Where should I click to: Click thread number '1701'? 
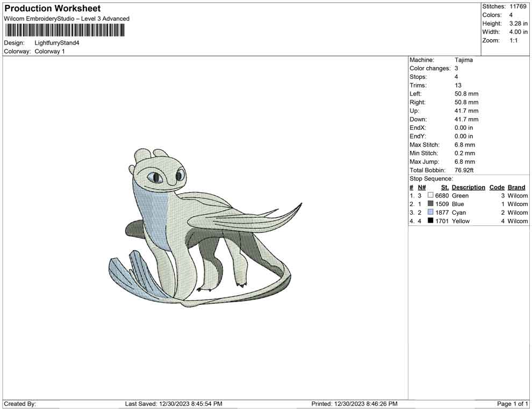tap(442, 221)
